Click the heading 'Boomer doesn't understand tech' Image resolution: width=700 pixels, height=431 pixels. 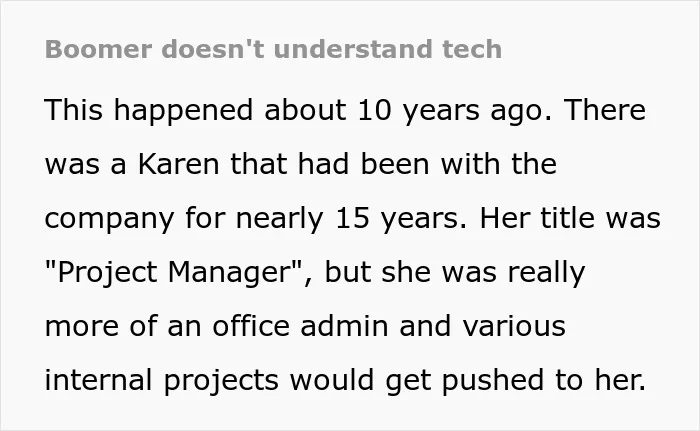point(273,49)
